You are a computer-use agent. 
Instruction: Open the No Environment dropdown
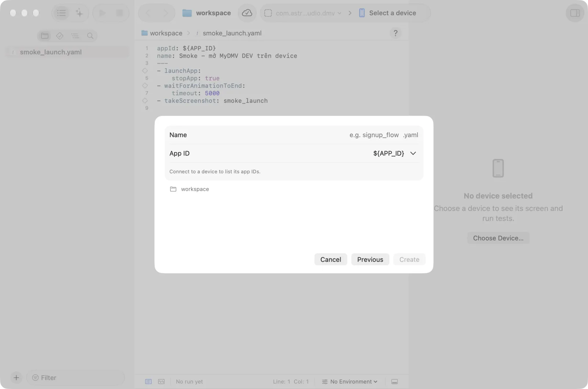tap(349, 382)
